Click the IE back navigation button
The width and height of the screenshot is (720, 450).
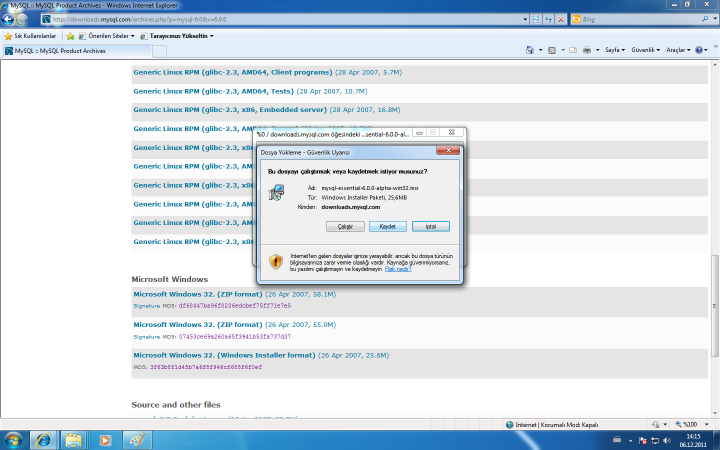point(12,19)
